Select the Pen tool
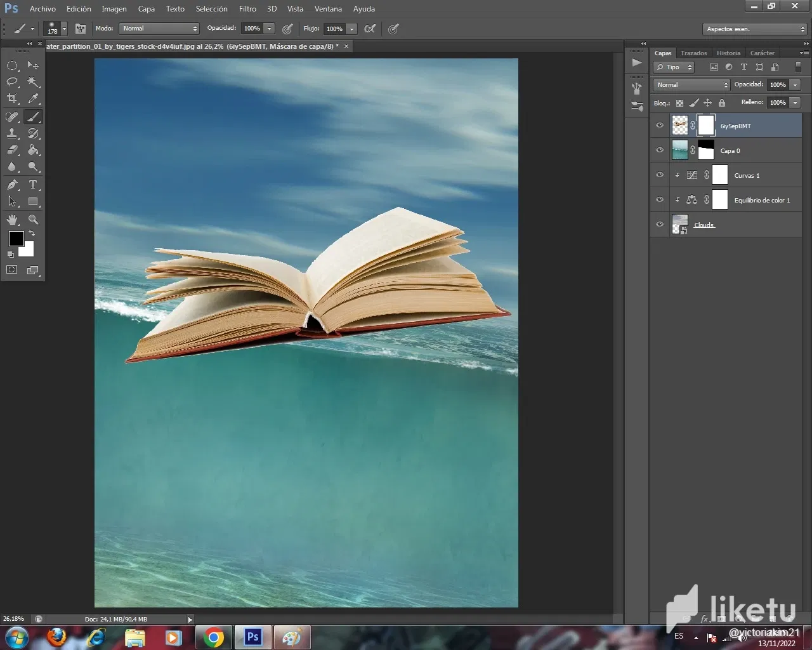The height and width of the screenshot is (650, 812). coord(12,185)
